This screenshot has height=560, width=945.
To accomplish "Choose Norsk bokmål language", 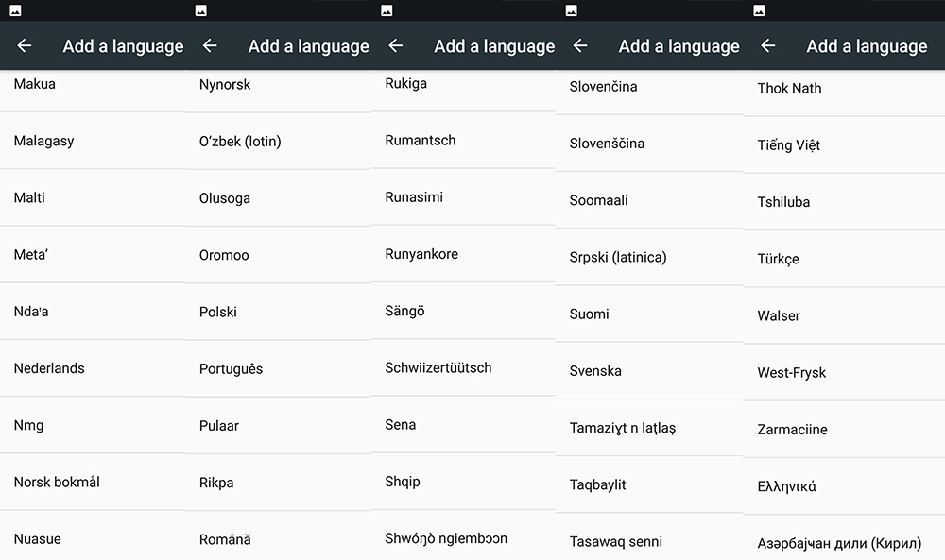I will click(x=57, y=482).
